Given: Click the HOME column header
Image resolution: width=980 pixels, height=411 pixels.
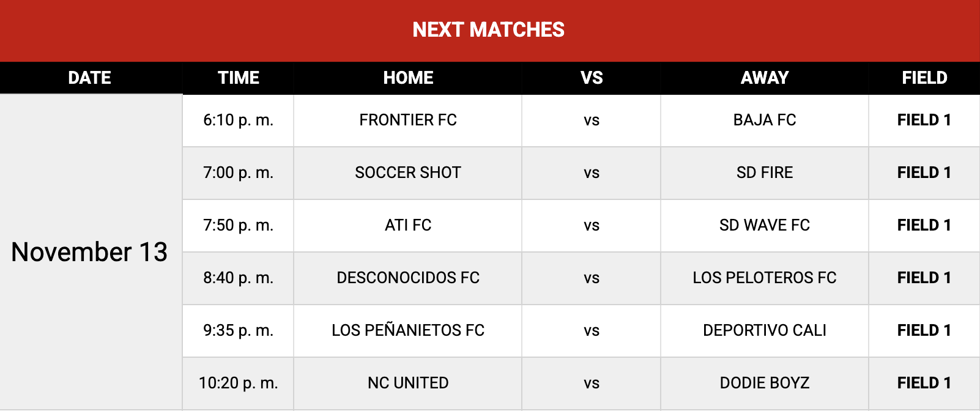Looking at the screenshot, I should click(x=408, y=78).
